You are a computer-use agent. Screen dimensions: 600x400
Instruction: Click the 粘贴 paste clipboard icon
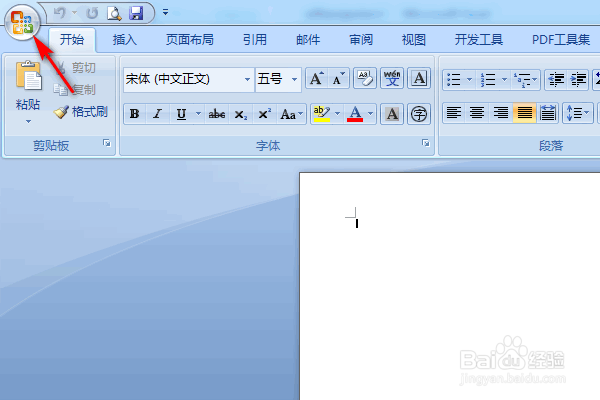(28, 76)
